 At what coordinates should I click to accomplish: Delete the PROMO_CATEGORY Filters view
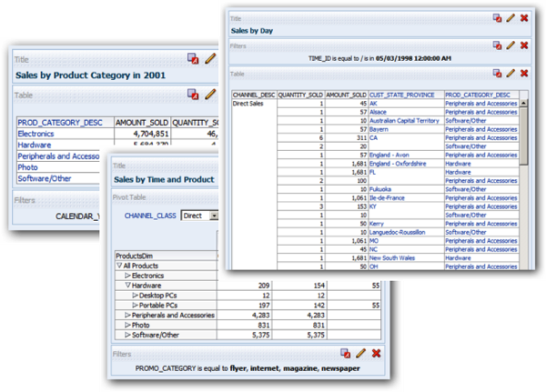pos(377,354)
